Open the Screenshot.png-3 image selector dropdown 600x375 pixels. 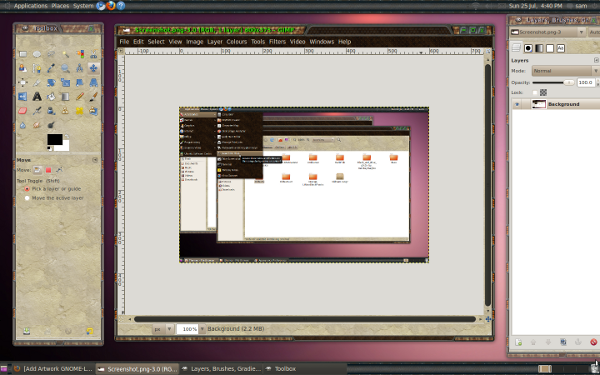click(548, 32)
